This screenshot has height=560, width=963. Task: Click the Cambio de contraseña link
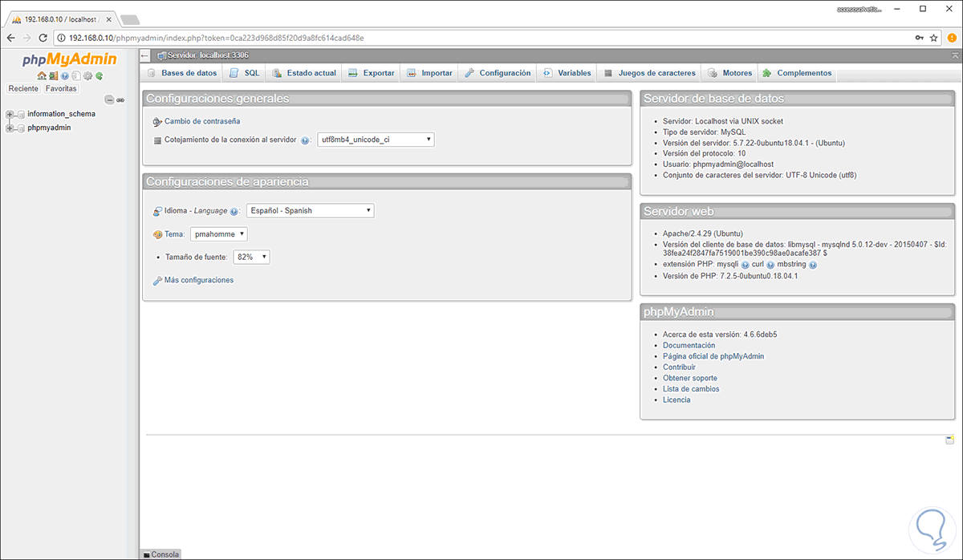[x=202, y=122]
